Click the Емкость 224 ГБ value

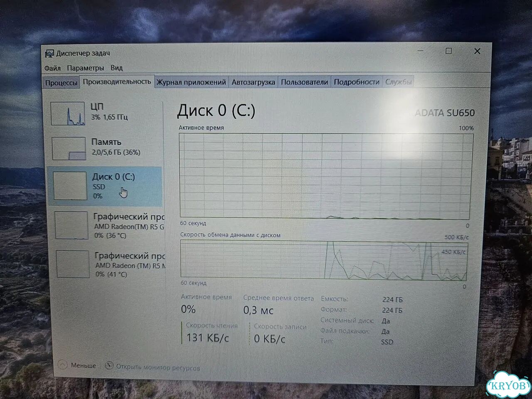[x=392, y=300]
